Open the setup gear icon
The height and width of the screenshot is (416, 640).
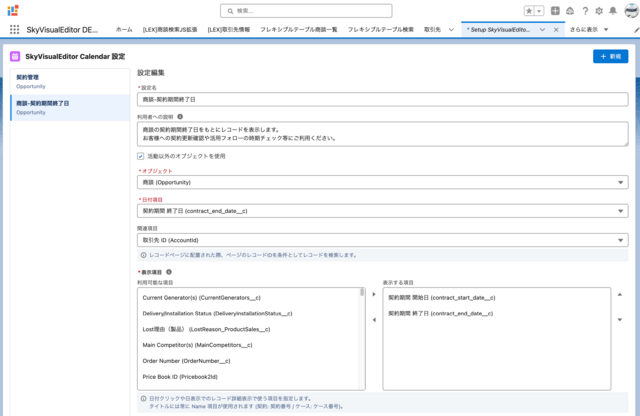[599, 11]
